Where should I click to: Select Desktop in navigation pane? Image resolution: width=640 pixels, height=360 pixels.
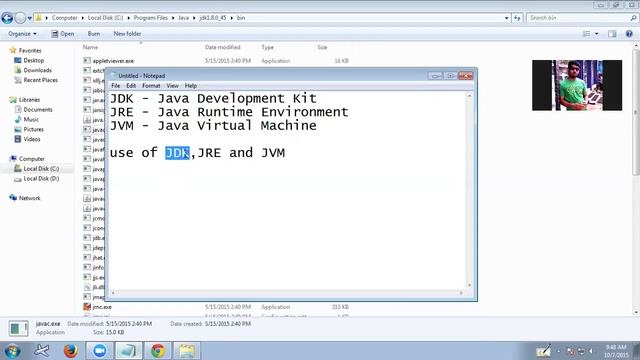tap(33, 60)
